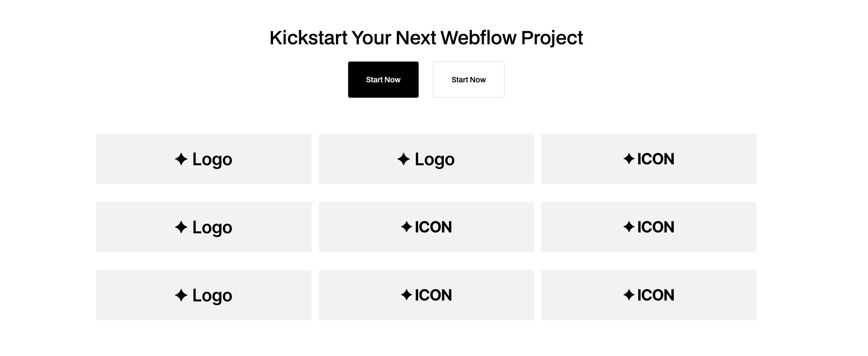The width and height of the screenshot is (868, 356).
Task: Select the bottom-left Logo placeholder
Action: [x=203, y=295]
